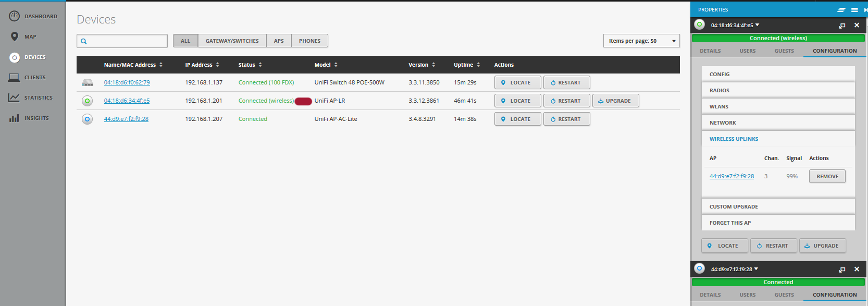Sort table by Name/MAC Address
868x306 pixels.
133,65
